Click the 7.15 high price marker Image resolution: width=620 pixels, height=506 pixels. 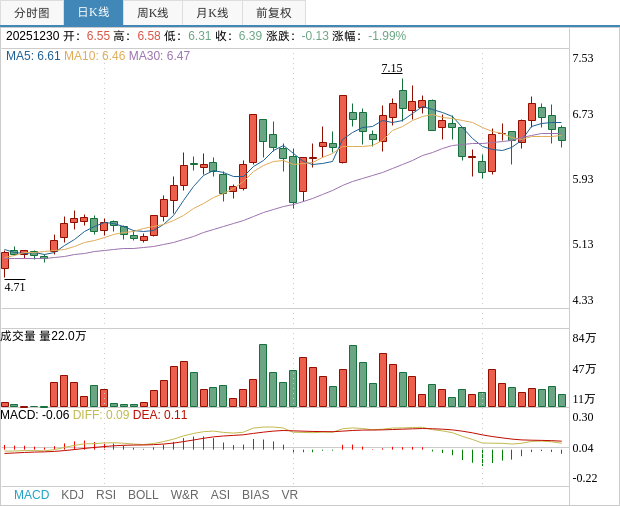392,68
